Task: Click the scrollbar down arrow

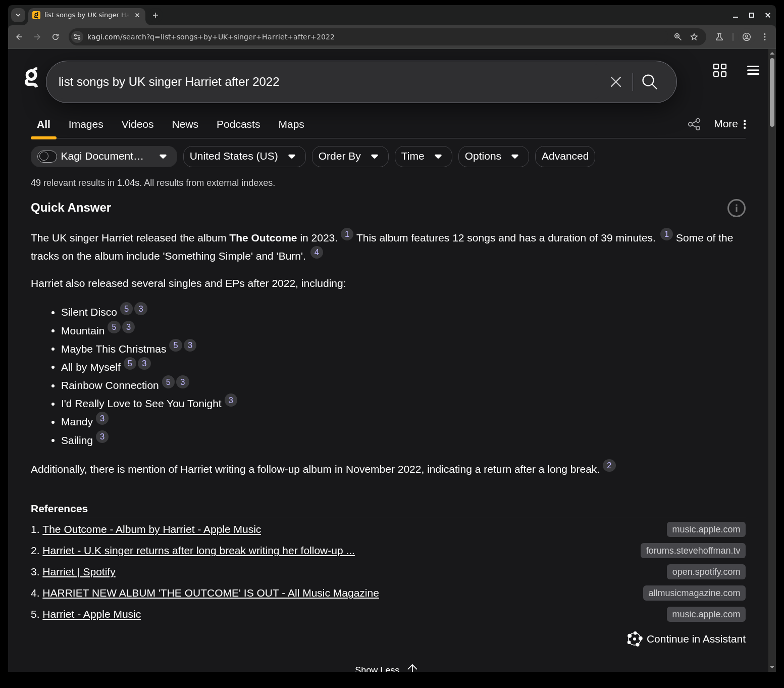Action: 772,667
